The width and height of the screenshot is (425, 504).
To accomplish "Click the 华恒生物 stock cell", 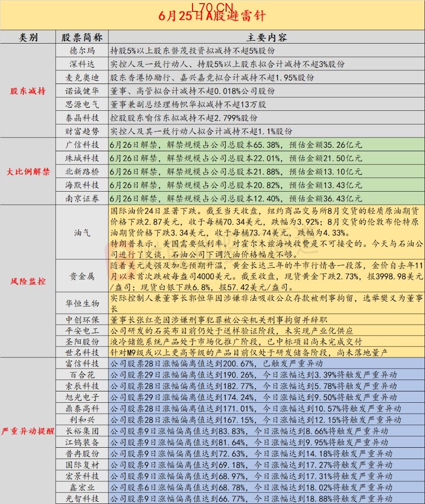I will [x=82, y=303].
